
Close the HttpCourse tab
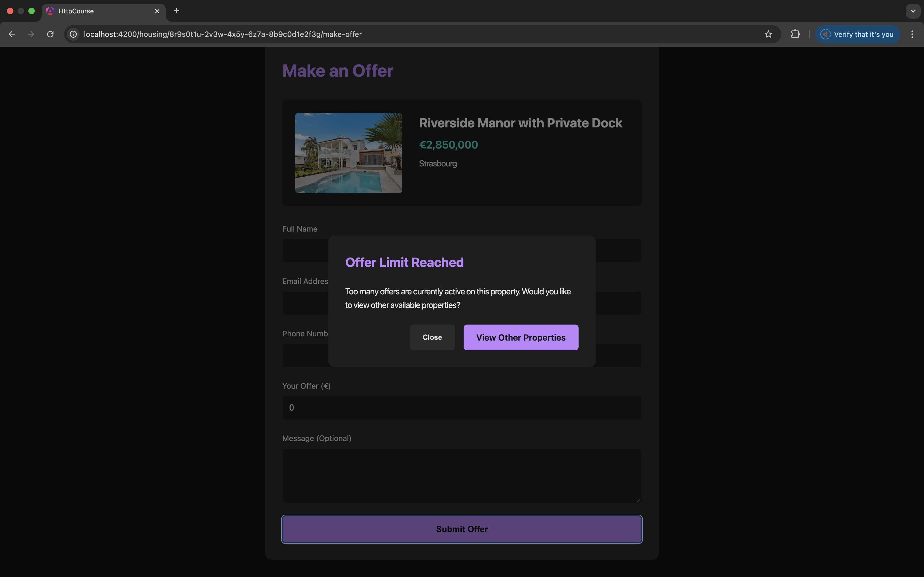coord(157,11)
